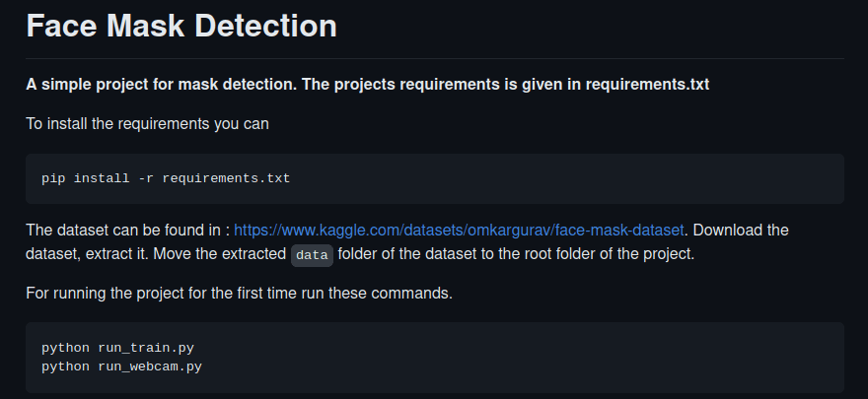Click the pip install command code block
The width and height of the screenshot is (868, 399).
pyautogui.click(x=435, y=178)
